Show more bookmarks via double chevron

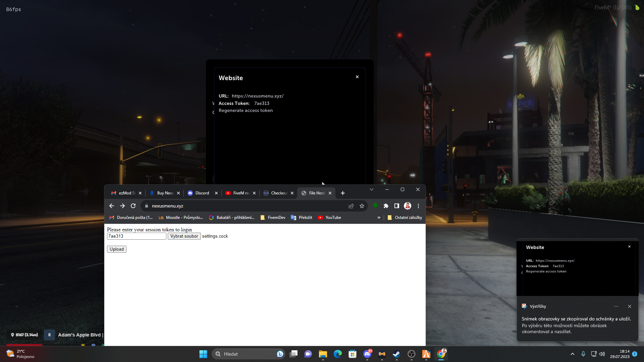379,218
